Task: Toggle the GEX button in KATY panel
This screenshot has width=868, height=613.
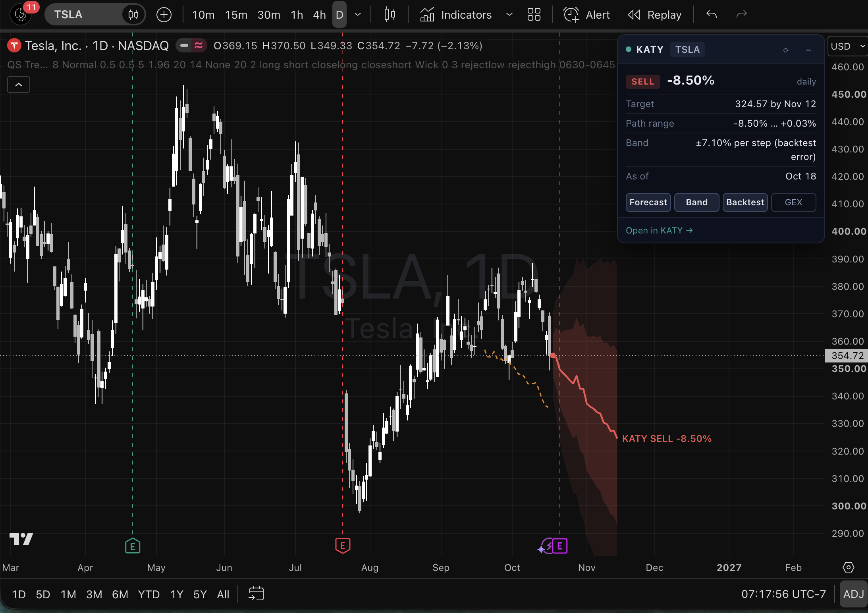Action: tap(793, 202)
